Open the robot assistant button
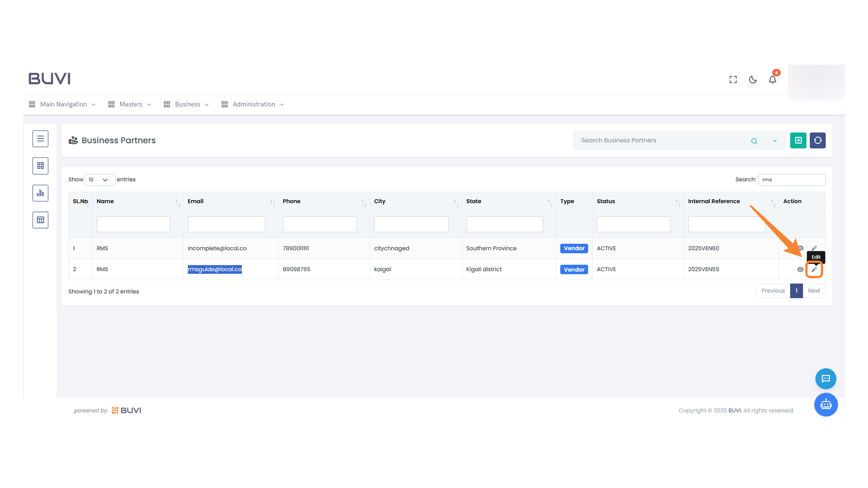The width and height of the screenshot is (868, 488). pyautogui.click(x=826, y=404)
